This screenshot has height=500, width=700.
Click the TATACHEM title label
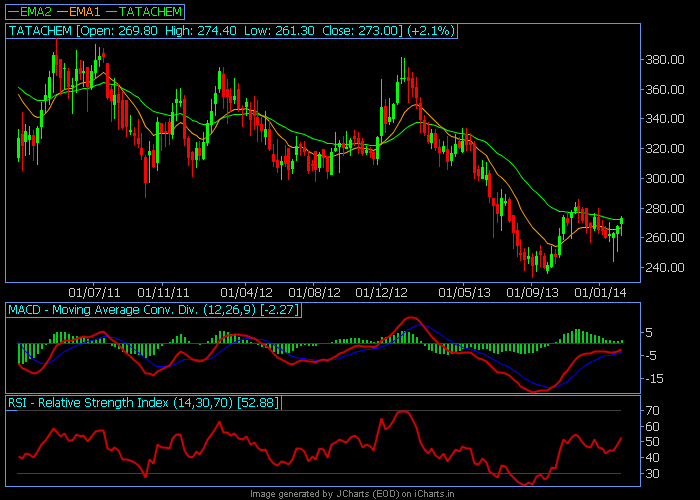pyautogui.click(x=40, y=31)
